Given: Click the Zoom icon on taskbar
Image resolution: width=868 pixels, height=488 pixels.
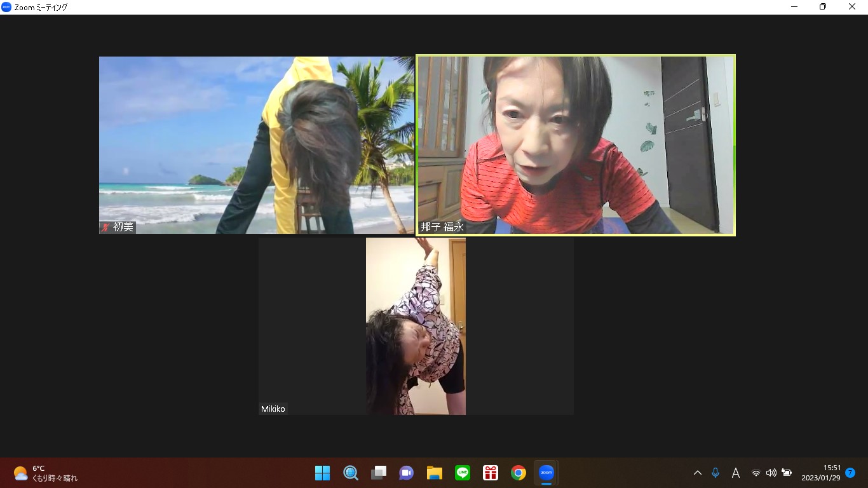Looking at the screenshot, I should 546,473.
